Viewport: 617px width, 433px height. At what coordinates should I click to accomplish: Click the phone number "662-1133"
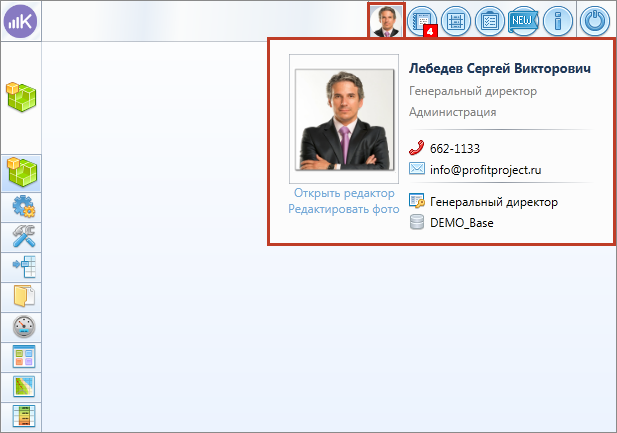click(x=455, y=149)
